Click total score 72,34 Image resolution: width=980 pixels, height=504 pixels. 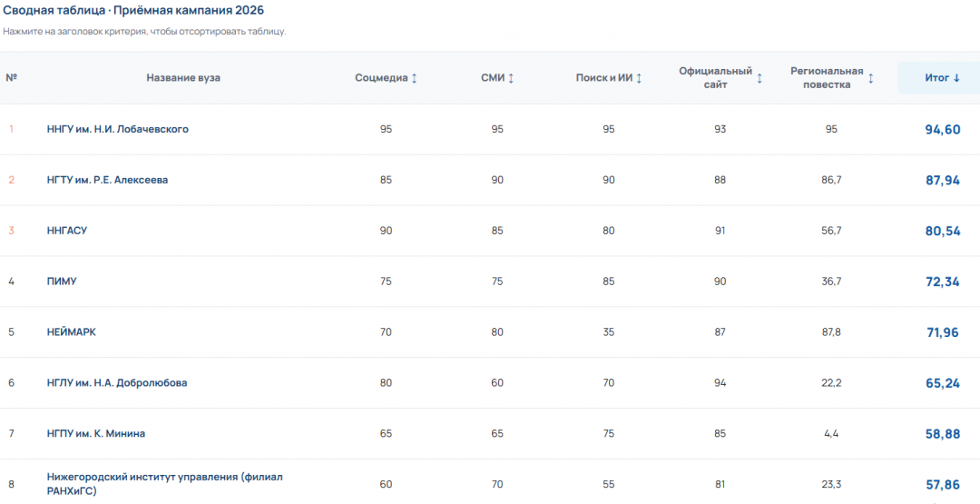[x=943, y=282]
